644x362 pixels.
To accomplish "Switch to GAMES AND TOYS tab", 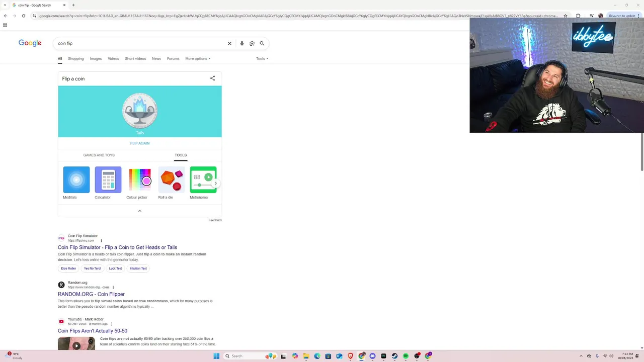I will pyautogui.click(x=99, y=155).
